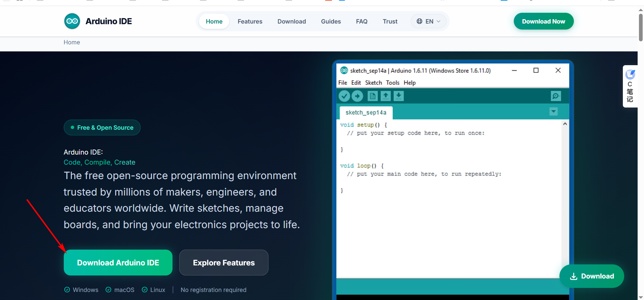Click the 'put your setup code here' comment
The height and width of the screenshot is (300, 644).
(x=416, y=133)
